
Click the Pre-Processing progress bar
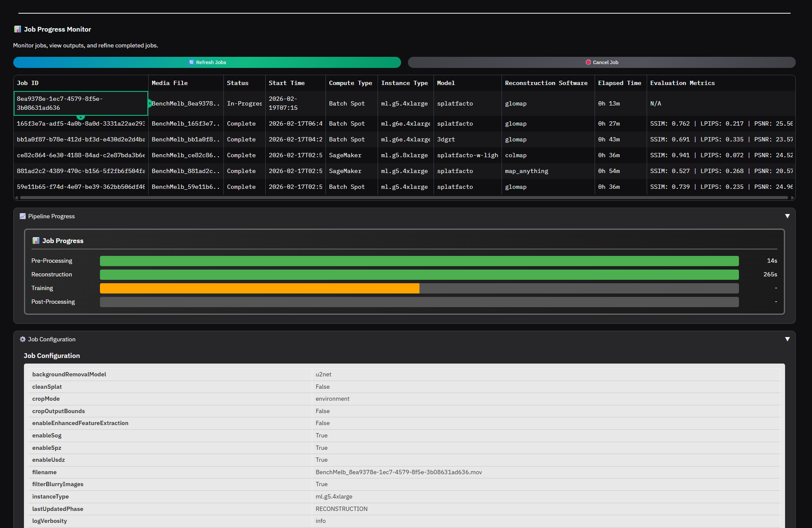[x=419, y=261]
